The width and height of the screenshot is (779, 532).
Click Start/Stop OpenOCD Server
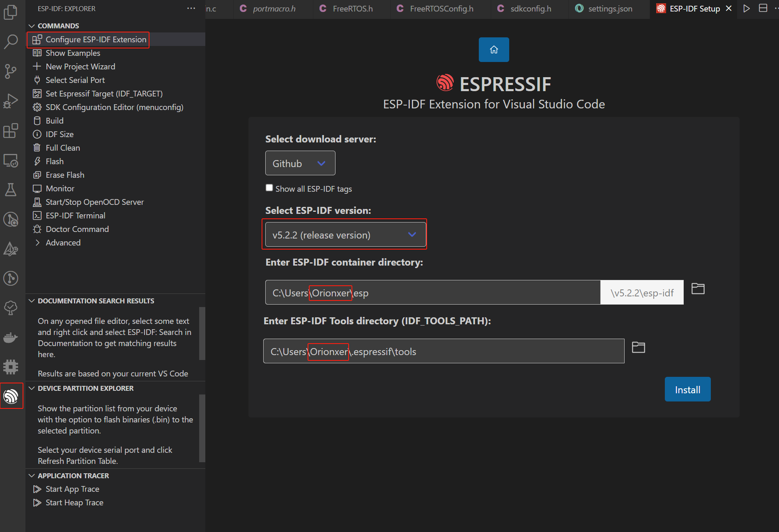click(x=115, y=202)
